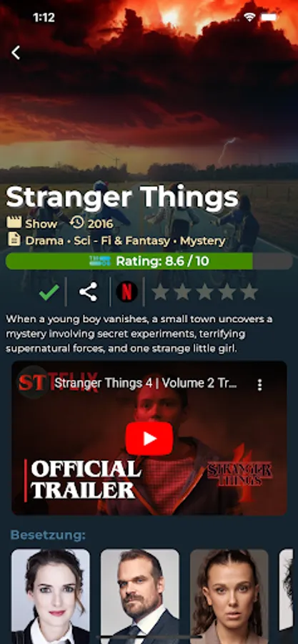Rate the show three stars

[x=204, y=292]
